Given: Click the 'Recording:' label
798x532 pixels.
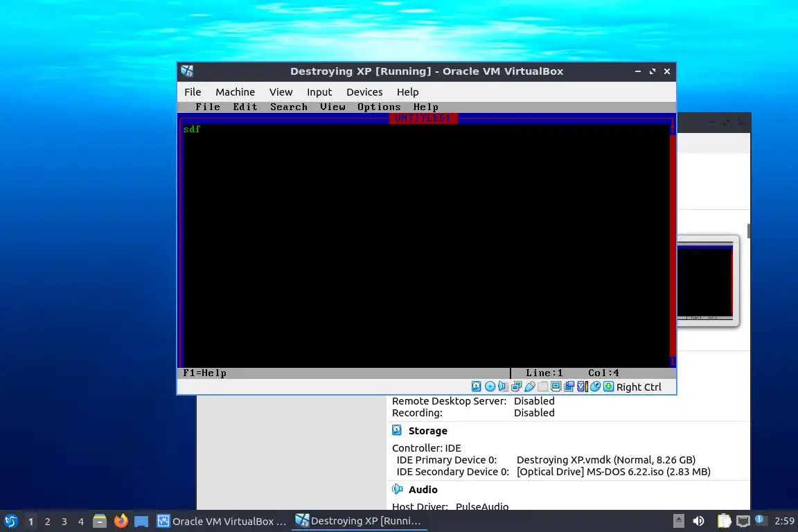Looking at the screenshot, I should coord(417,413).
